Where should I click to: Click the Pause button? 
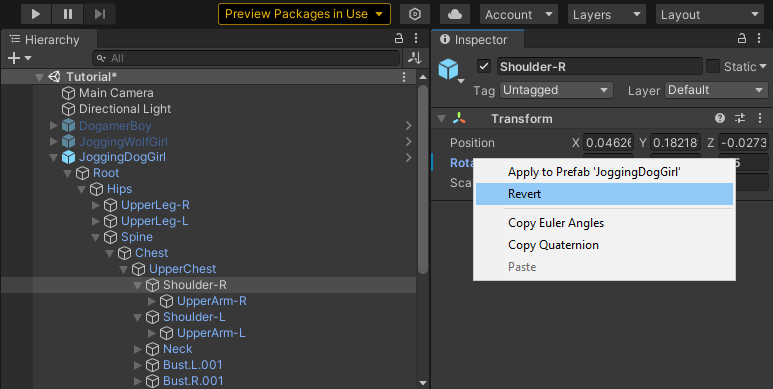point(68,14)
